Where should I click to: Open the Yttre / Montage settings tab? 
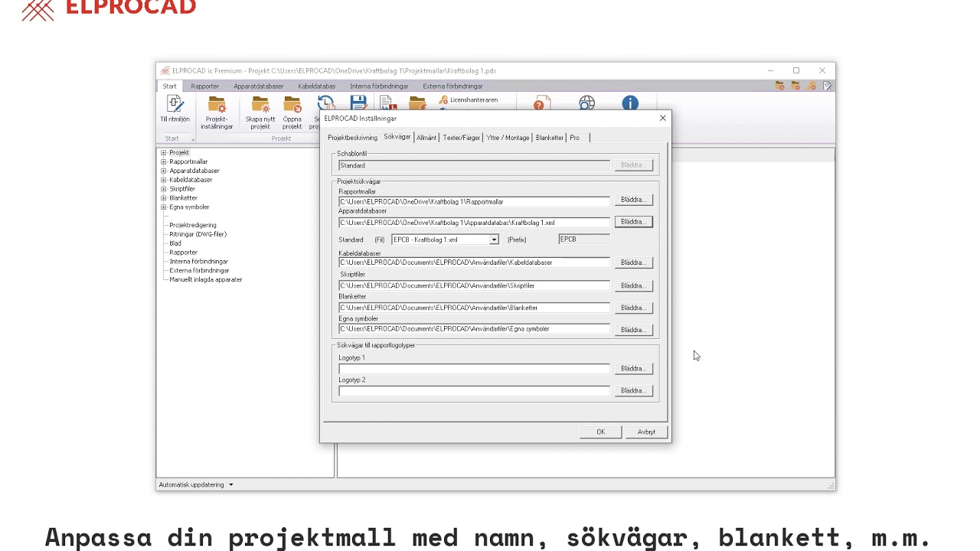508,138
